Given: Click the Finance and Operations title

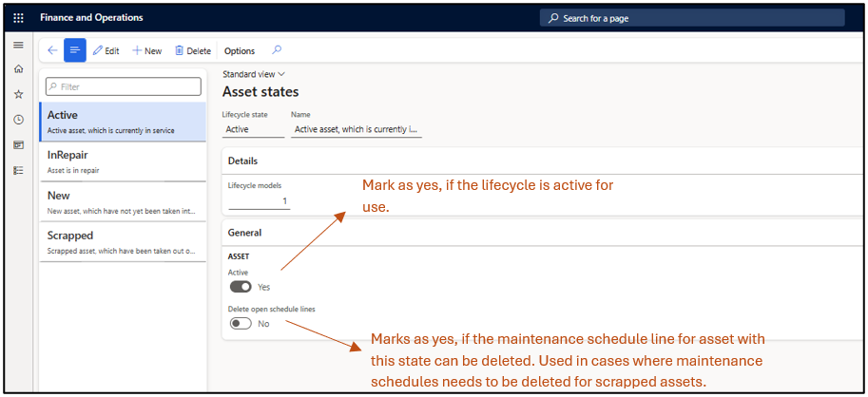Looking at the screenshot, I should (x=91, y=18).
